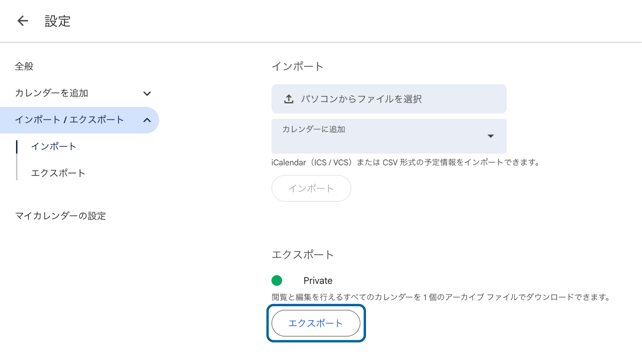Screen dimensions: 642x364
Task: Open the 全般 settings section
Action: coord(24,66)
